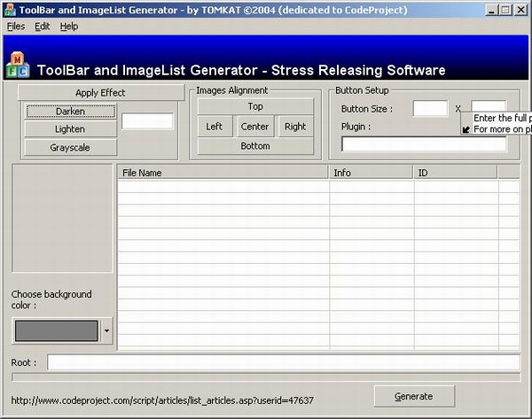Align images to Top

click(255, 106)
